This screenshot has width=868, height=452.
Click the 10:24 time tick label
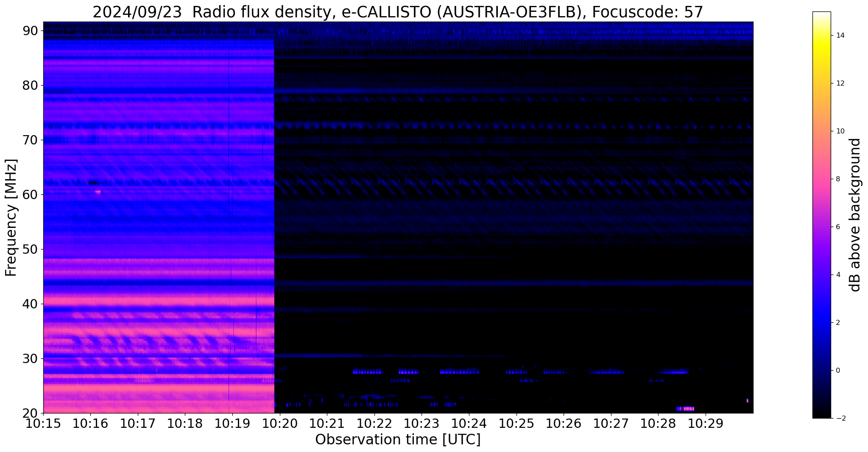tap(469, 423)
